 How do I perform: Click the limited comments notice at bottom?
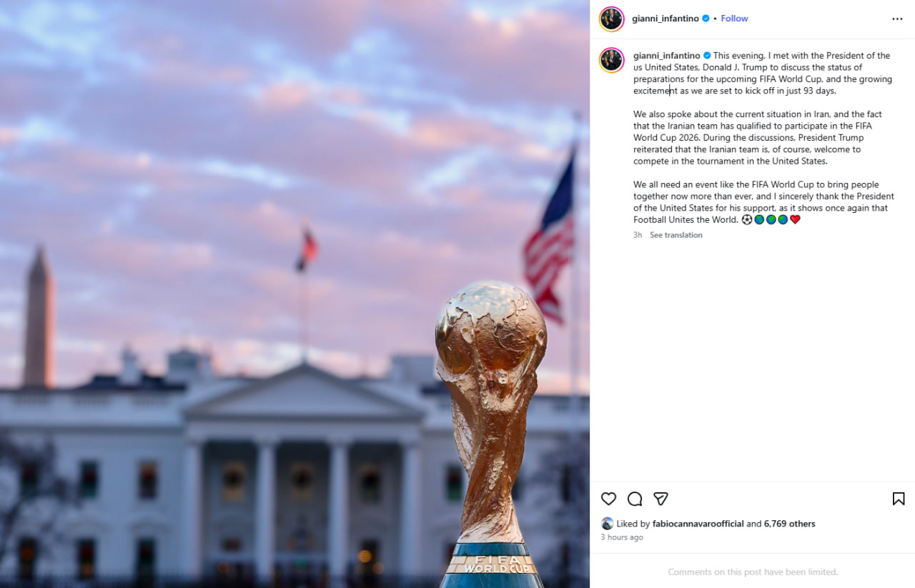pyautogui.click(x=753, y=572)
